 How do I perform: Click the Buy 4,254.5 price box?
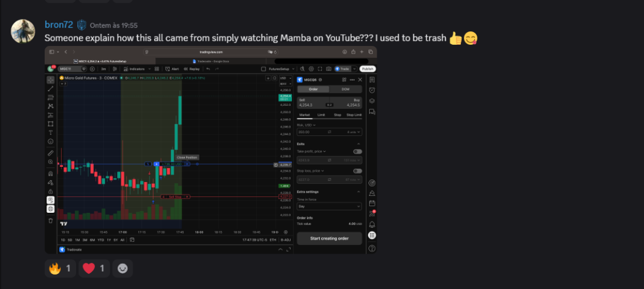pos(347,103)
